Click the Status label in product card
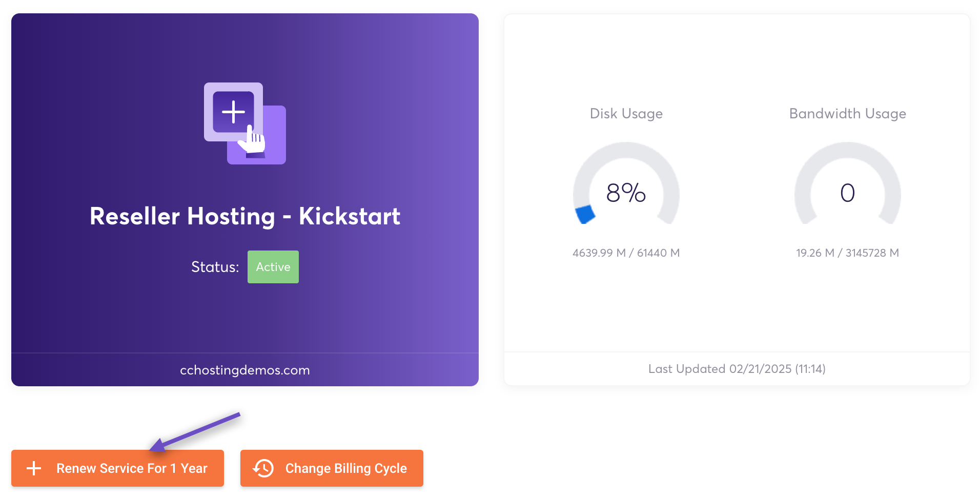The image size is (980, 500). point(215,267)
